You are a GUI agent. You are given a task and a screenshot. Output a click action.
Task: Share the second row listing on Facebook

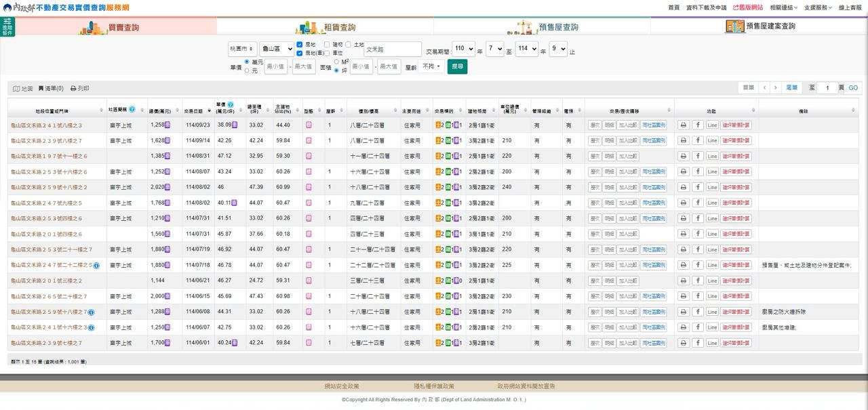[698, 141]
